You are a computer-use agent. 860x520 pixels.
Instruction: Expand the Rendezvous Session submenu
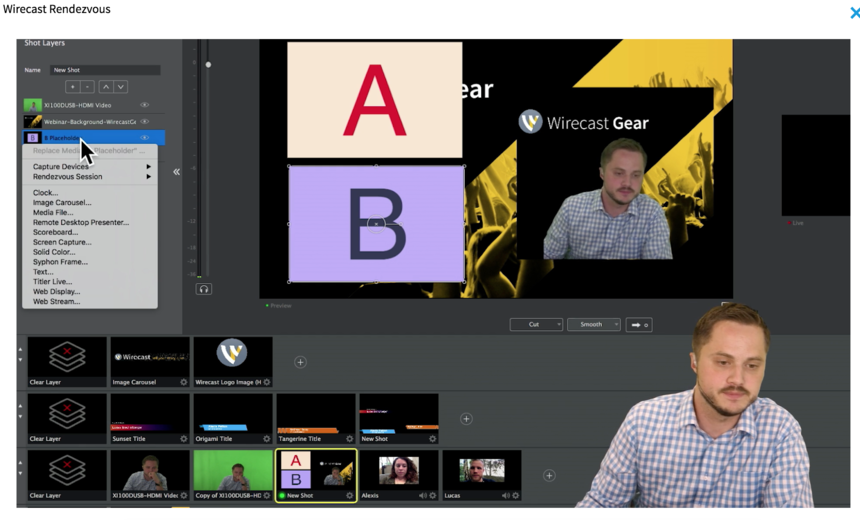pos(90,177)
